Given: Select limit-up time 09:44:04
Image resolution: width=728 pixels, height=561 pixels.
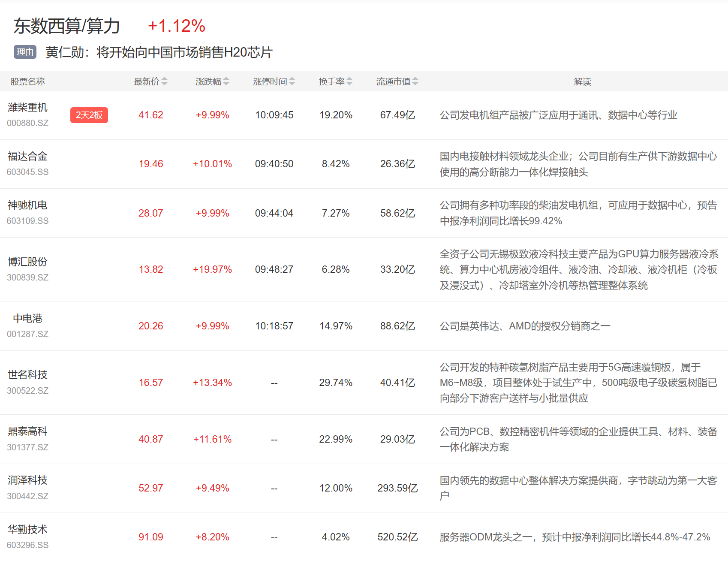Looking at the screenshot, I should [x=274, y=213].
